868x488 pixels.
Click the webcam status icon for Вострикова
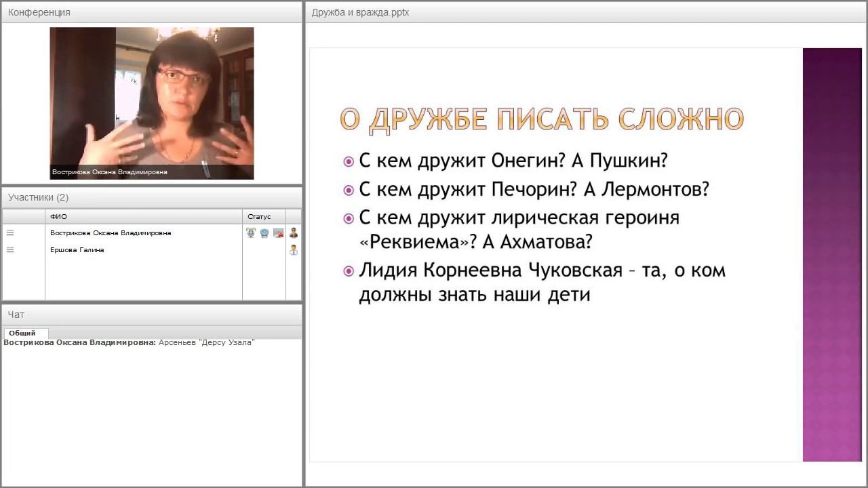(264, 233)
